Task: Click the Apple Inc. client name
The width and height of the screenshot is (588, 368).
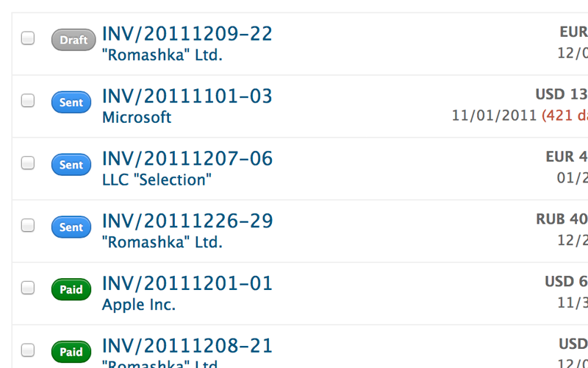Action: click(139, 305)
